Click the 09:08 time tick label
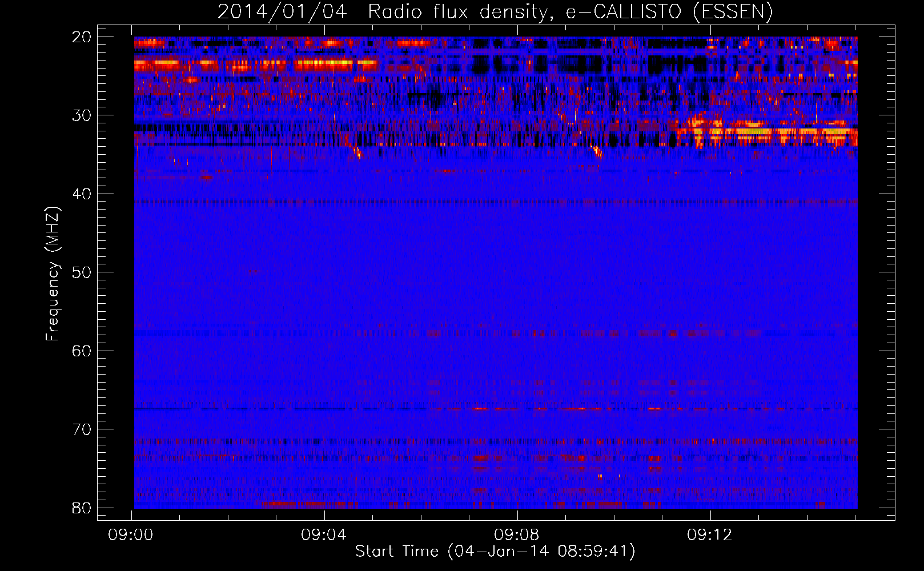924x571 pixels. coord(517,535)
